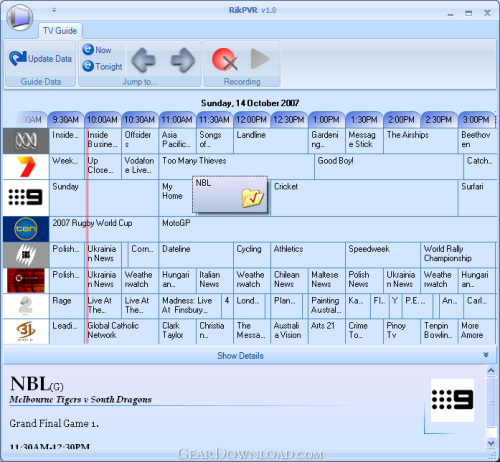Select the ABC2 channel logo

26,306
